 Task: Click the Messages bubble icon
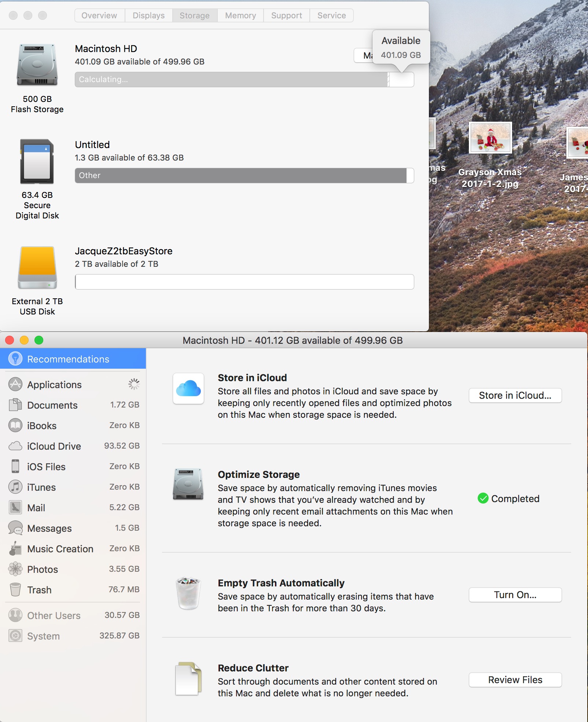pyautogui.click(x=15, y=528)
